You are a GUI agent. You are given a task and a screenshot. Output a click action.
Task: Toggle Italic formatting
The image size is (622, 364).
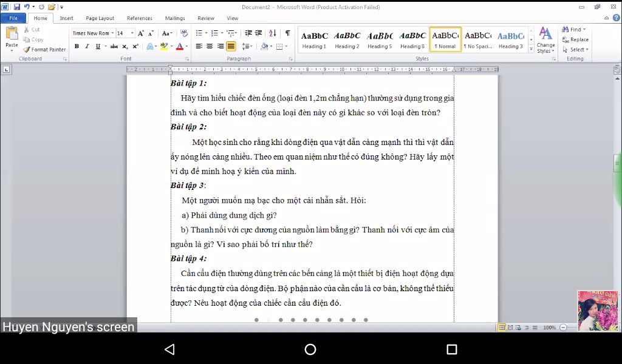(x=87, y=46)
